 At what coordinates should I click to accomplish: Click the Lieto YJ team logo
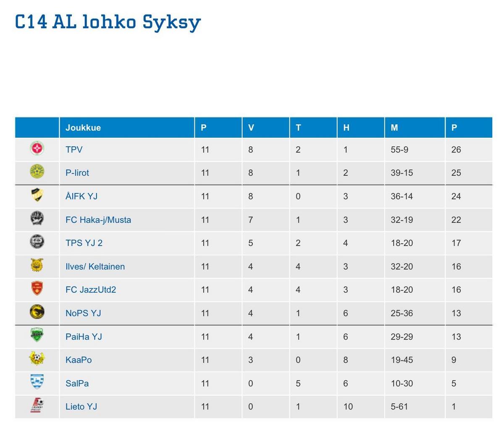coord(37,406)
